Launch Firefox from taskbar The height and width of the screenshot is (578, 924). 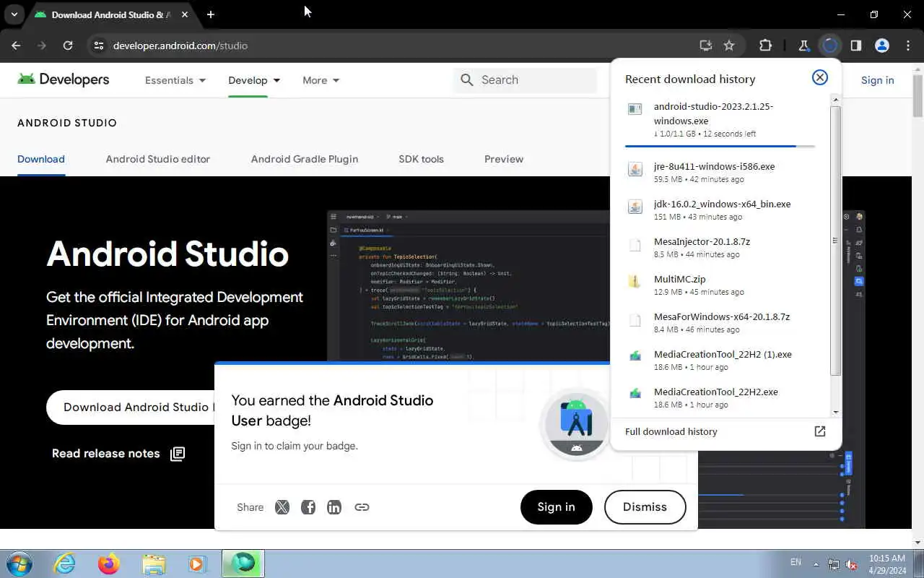pyautogui.click(x=109, y=564)
